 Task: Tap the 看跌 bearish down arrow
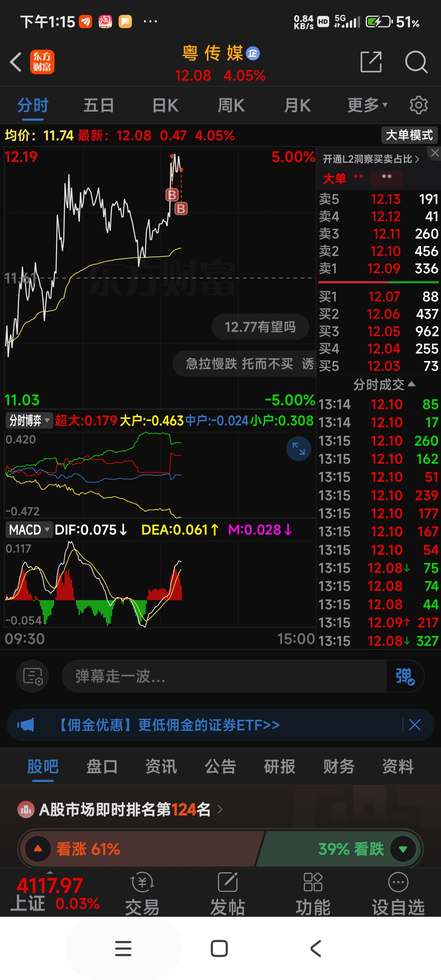(403, 849)
